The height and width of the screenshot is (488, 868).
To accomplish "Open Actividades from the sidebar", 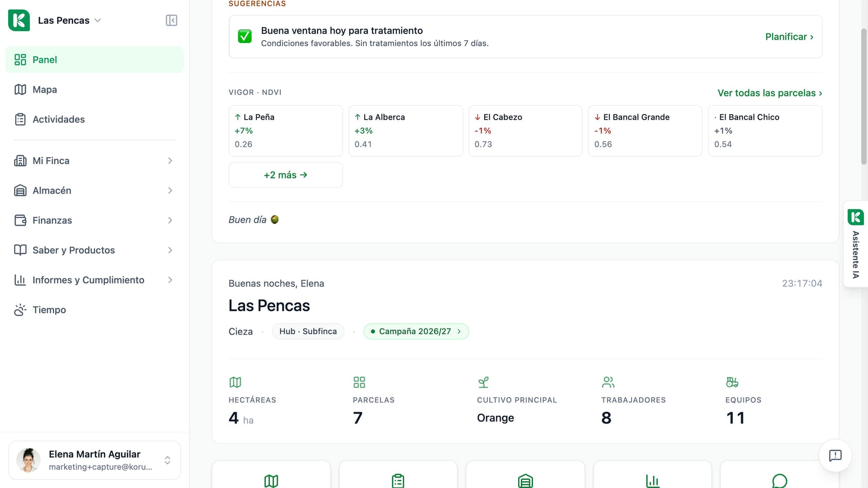I will tap(94, 119).
